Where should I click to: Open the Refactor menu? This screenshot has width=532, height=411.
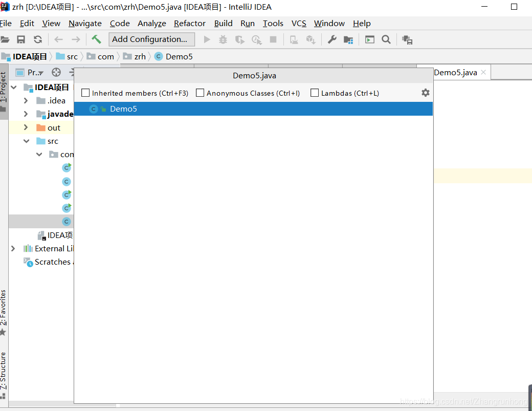point(190,24)
